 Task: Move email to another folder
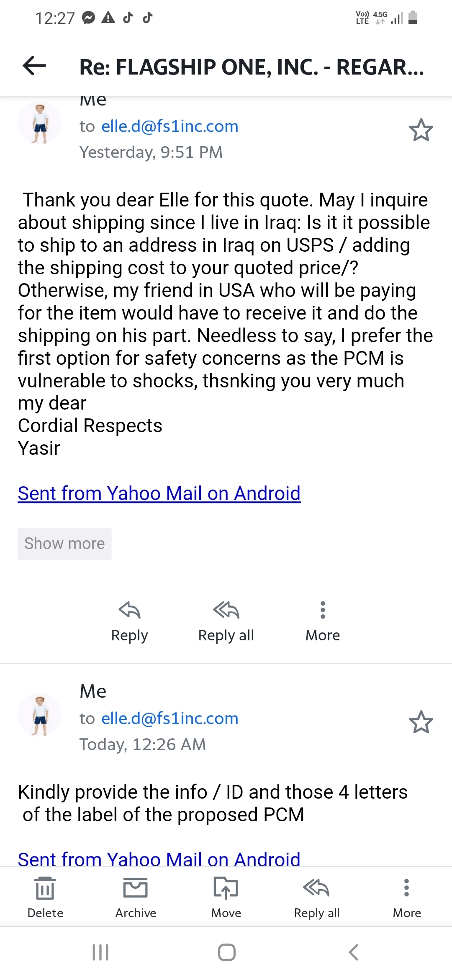(226, 897)
